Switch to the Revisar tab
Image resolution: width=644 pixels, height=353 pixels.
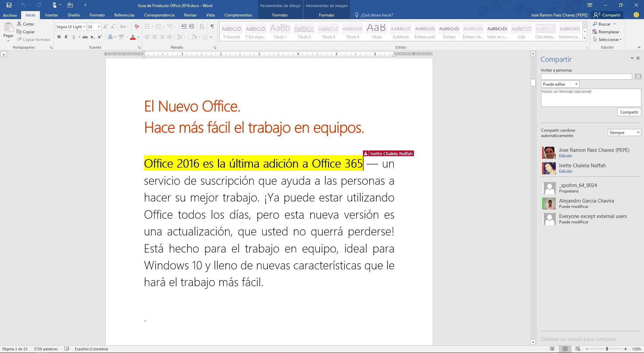tap(190, 15)
